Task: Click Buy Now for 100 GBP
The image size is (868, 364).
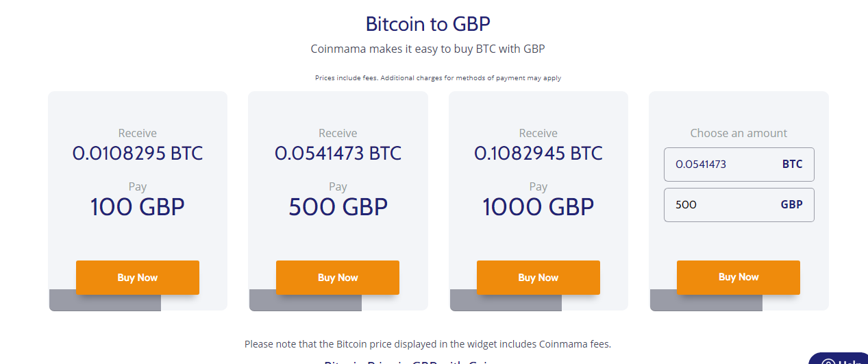Action: (x=138, y=278)
